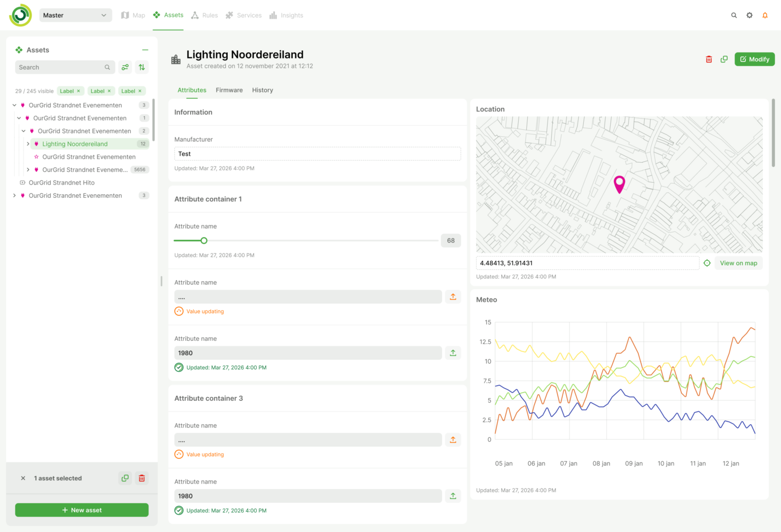This screenshot has height=532, width=781.
Task: Focus the asset Search field
Action: pos(65,67)
